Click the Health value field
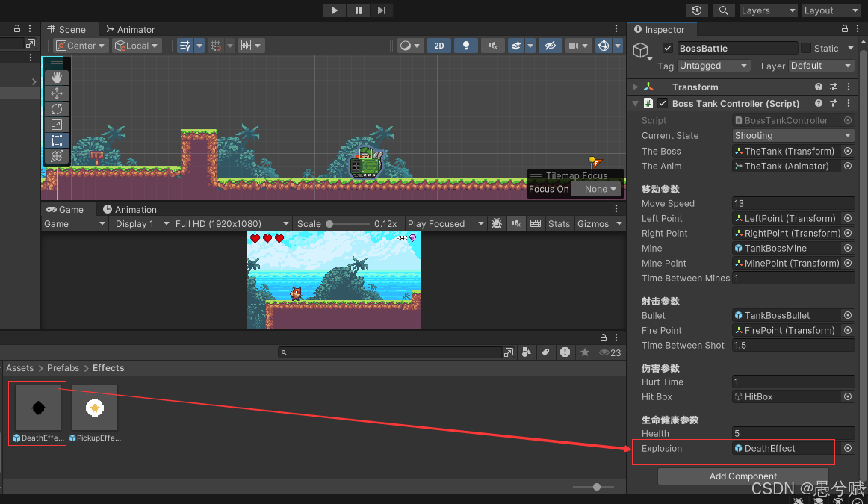 (x=793, y=433)
